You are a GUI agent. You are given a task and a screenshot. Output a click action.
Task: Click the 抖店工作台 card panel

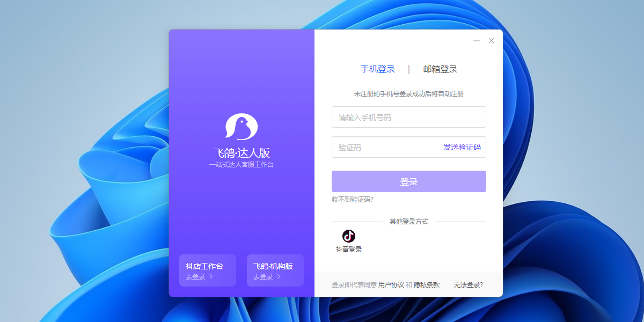click(208, 270)
